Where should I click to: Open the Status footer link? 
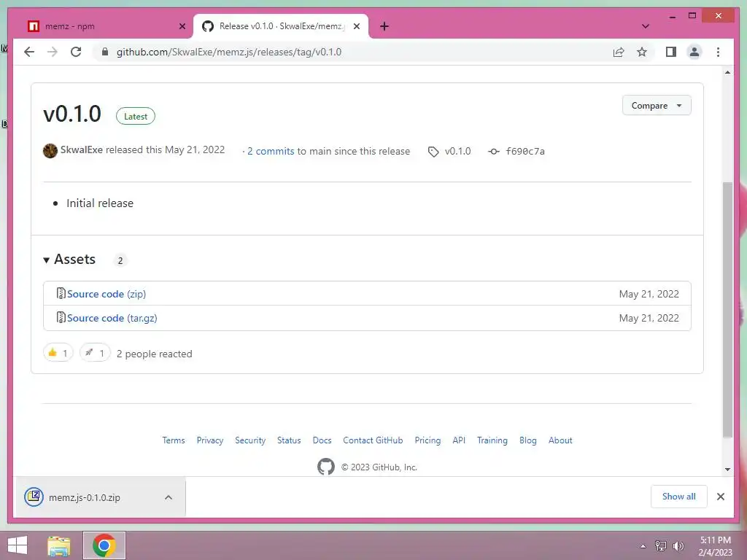pyautogui.click(x=289, y=440)
